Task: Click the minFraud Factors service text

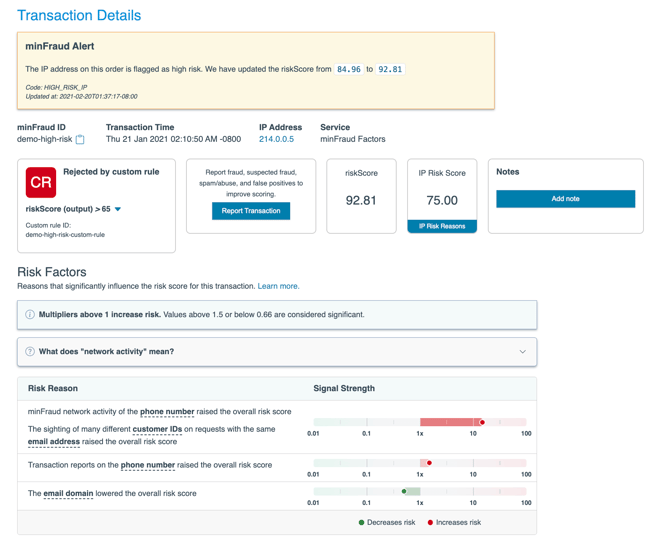Action: click(353, 139)
